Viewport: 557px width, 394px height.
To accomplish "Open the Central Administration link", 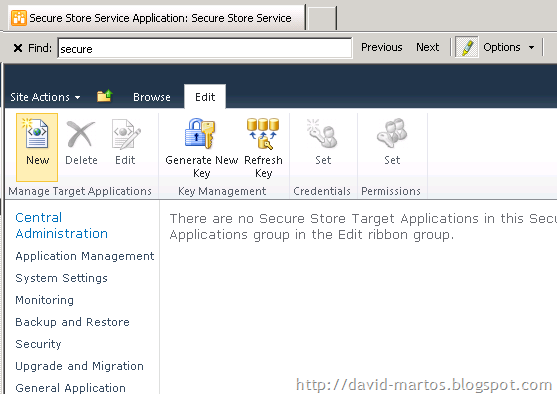I will pos(61,225).
